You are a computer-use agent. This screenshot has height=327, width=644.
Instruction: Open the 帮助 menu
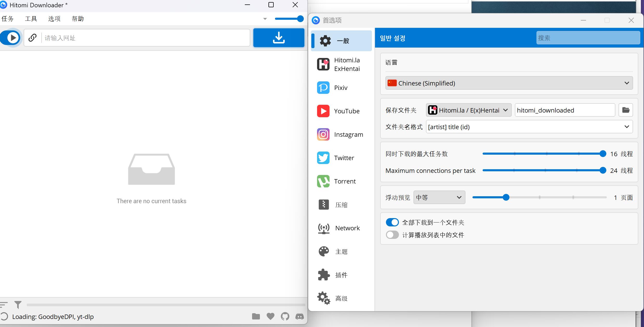click(77, 19)
